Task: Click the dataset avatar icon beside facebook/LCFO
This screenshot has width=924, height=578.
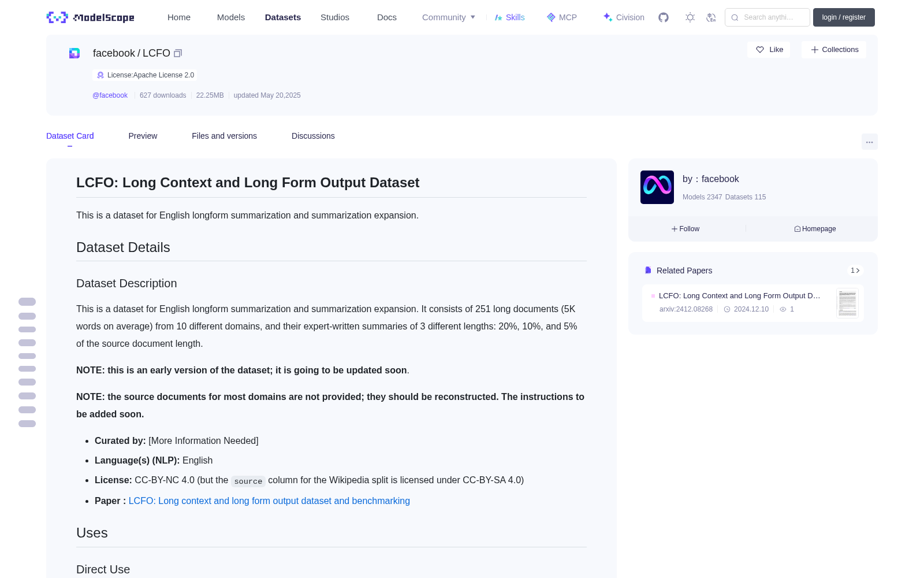Action: tap(74, 53)
